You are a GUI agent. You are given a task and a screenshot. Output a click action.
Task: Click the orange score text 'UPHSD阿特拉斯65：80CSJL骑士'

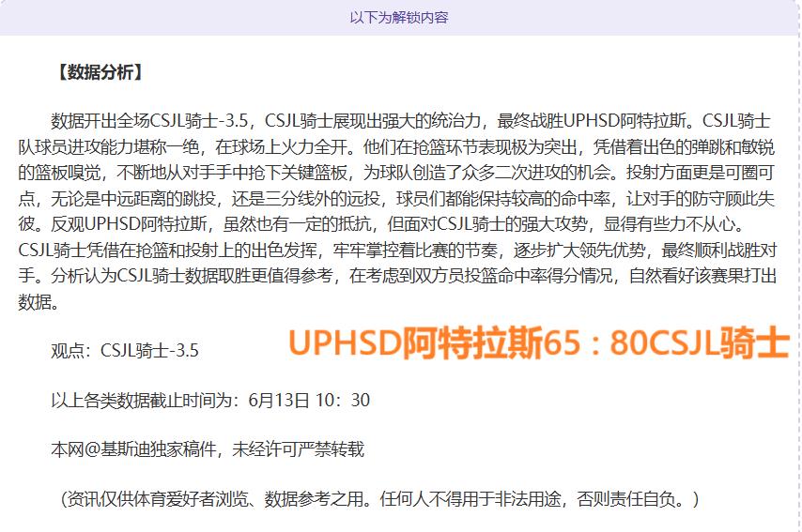coord(539,342)
